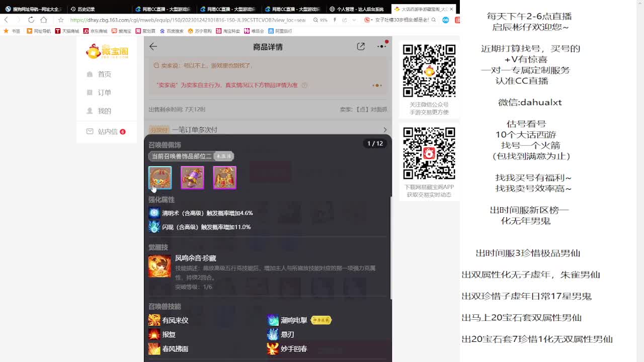The height and width of the screenshot is (362, 644).
Task: Select the third pet accessory (golden armor)
Action: click(224, 177)
